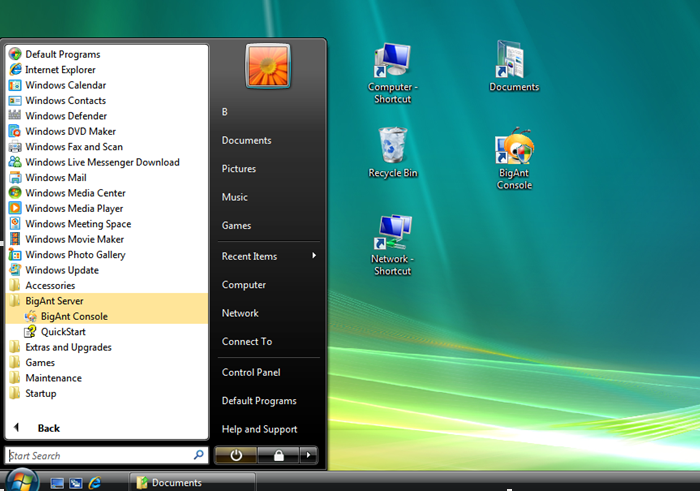700x491 pixels.
Task: Open Help and Support
Action: [269, 429]
